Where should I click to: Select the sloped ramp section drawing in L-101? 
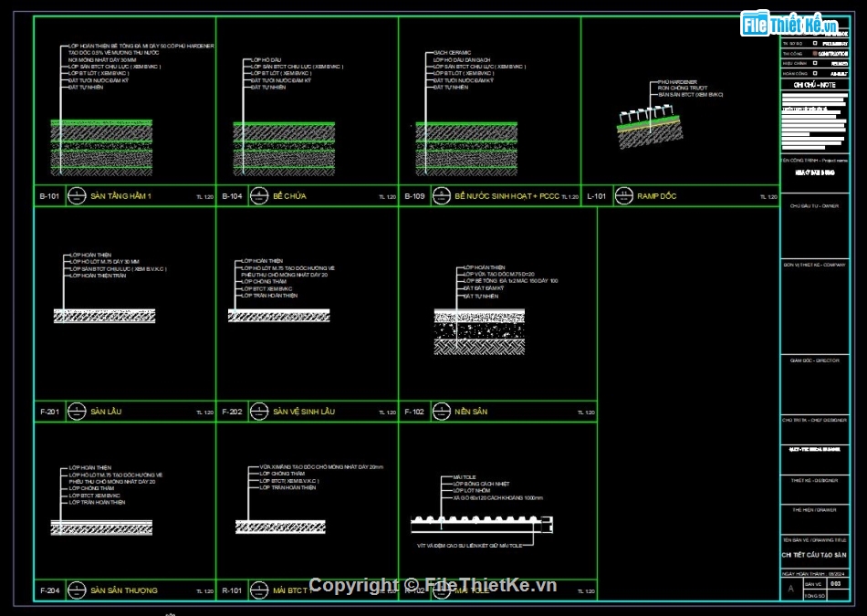(650, 129)
